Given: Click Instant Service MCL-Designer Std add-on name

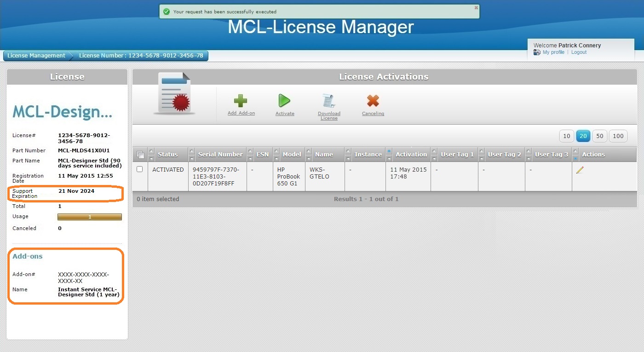Looking at the screenshot, I should tap(89, 292).
